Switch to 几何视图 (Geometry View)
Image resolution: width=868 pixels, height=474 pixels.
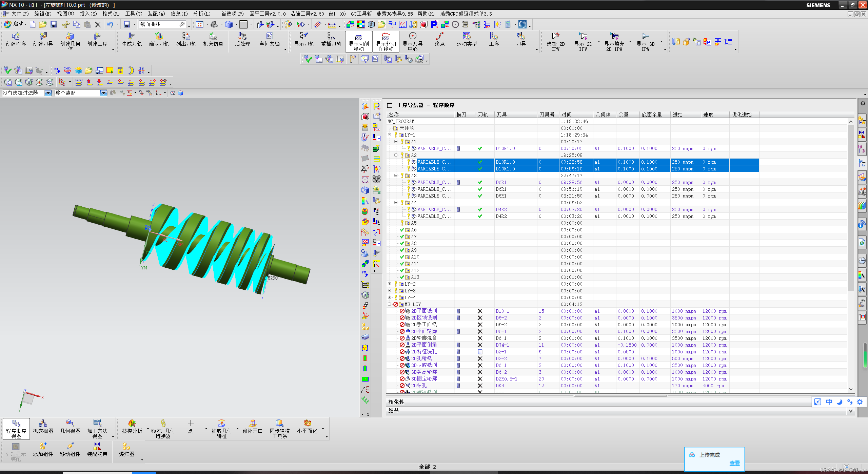coord(70,427)
